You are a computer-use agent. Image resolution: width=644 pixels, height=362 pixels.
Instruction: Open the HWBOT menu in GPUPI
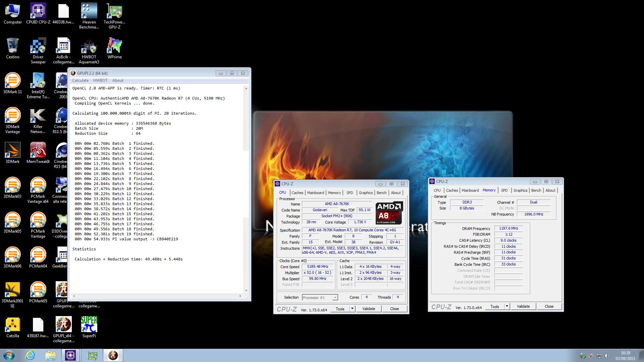(100, 80)
